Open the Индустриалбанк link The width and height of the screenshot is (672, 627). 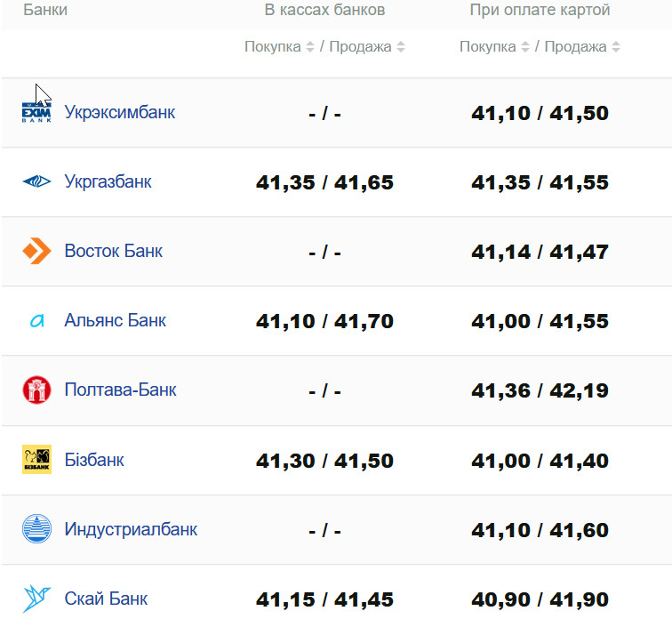point(131,529)
